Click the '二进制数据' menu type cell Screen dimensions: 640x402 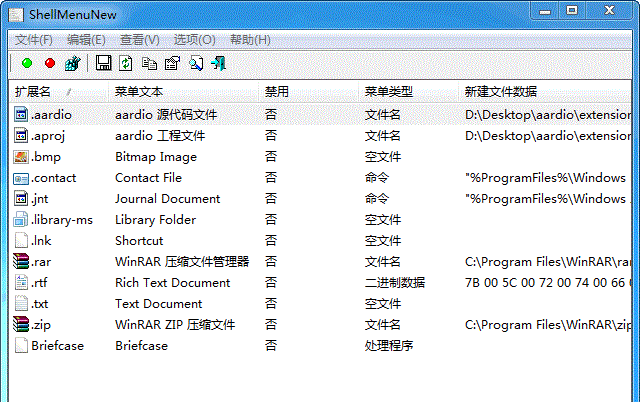(395, 283)
